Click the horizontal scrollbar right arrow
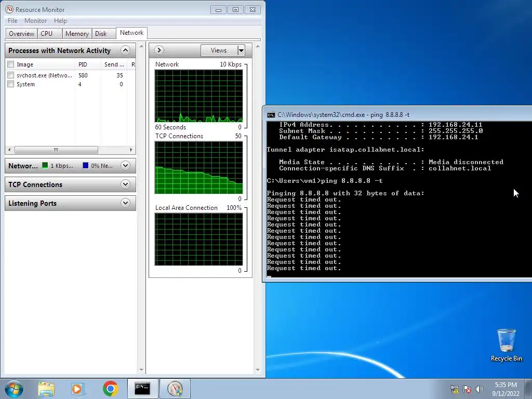This screenshot has width=532, height=399. click(x=131, y=150)
